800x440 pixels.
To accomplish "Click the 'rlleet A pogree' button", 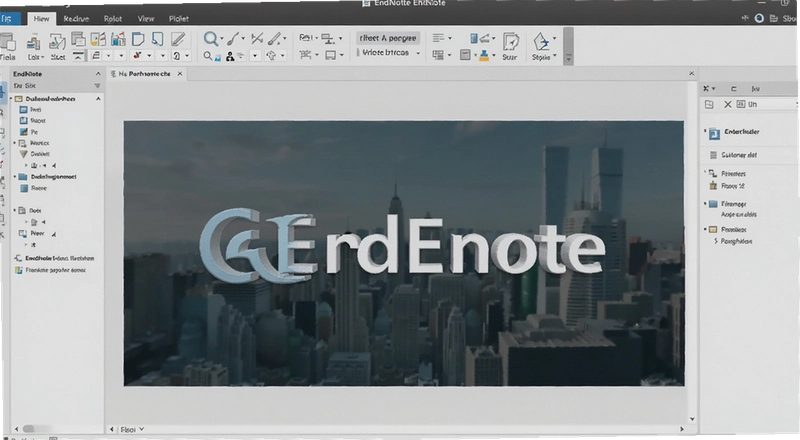I will (388, 38).
